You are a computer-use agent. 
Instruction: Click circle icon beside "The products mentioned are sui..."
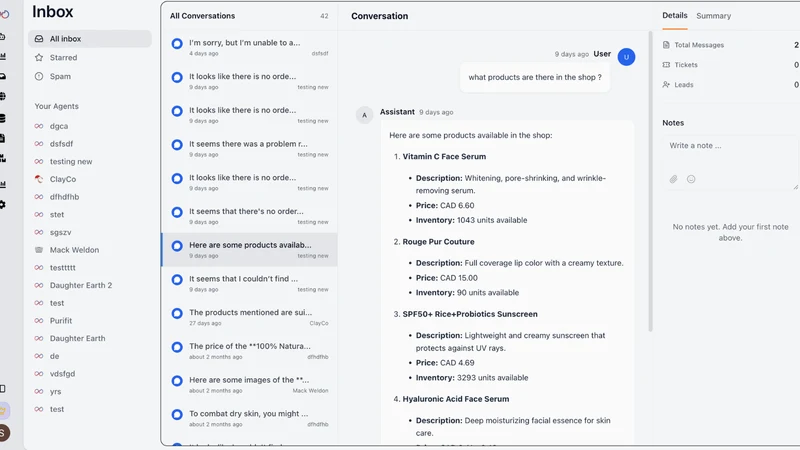click(177, 313)
